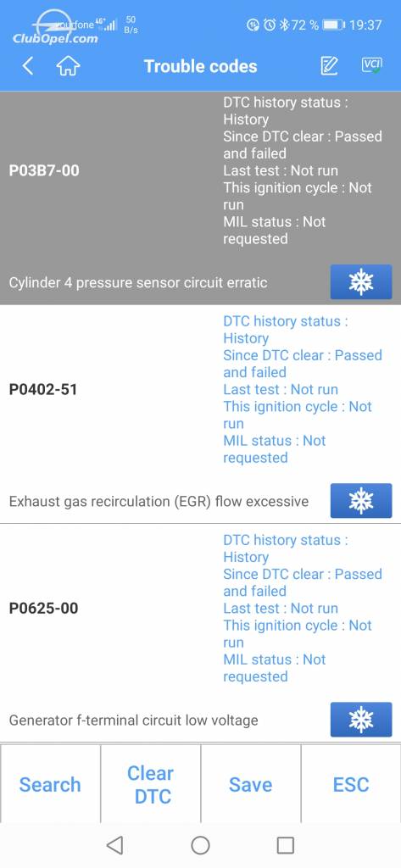Tap Android back navigation triangle

tap(114, 845)
